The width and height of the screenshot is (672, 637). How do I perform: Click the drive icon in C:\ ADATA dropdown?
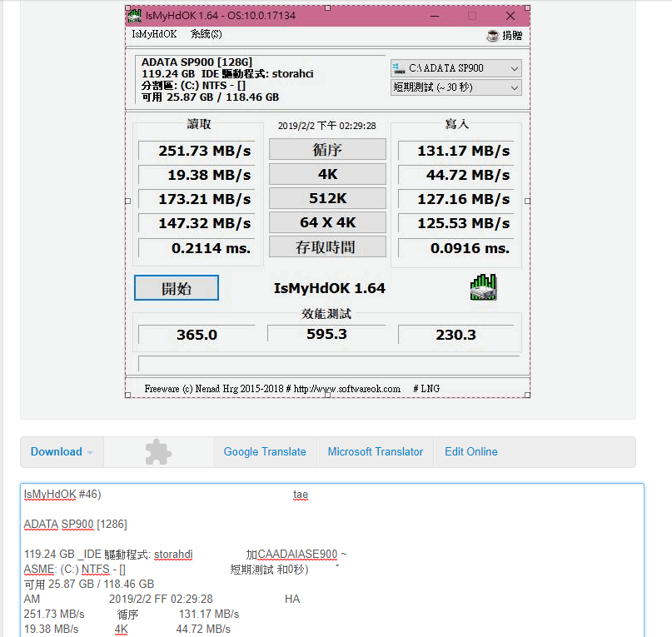(x=399, y=68)
